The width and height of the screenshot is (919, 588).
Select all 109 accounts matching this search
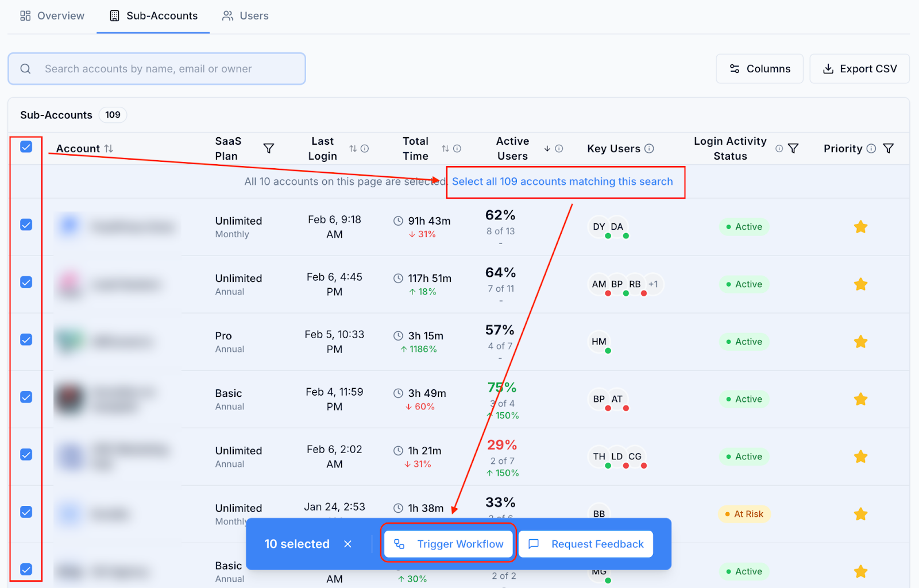[x=562, y=181]
